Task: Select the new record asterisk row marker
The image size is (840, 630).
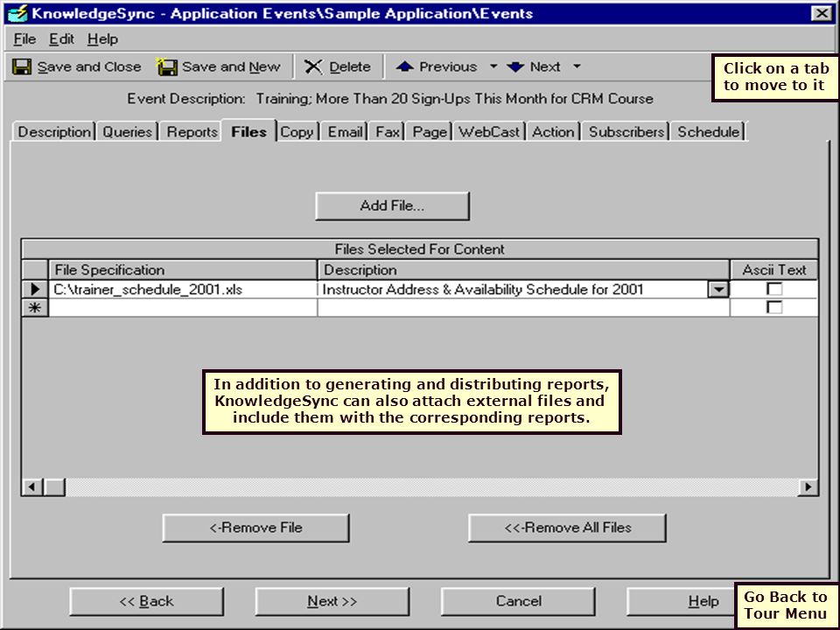Action: click(35, 308)
